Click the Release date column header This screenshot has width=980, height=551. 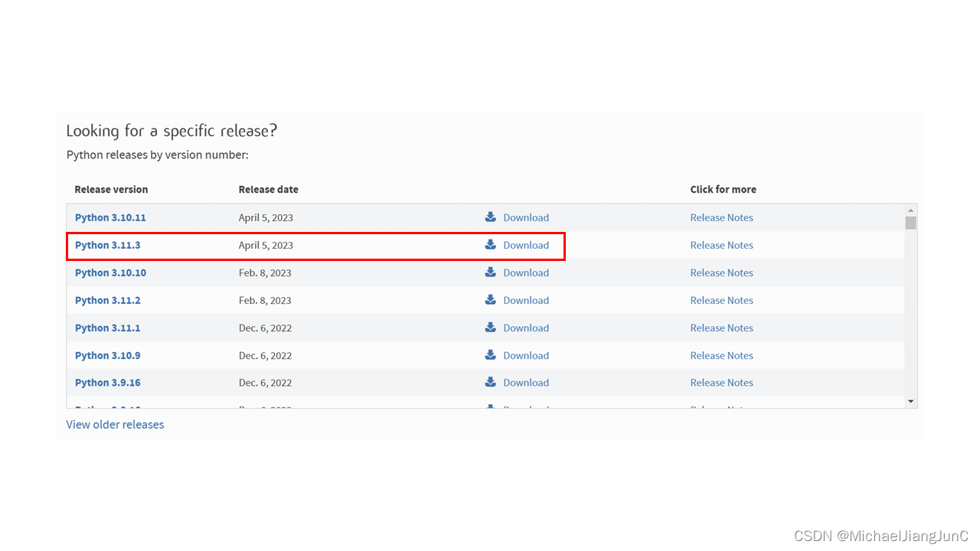click(x=268, y=189)
